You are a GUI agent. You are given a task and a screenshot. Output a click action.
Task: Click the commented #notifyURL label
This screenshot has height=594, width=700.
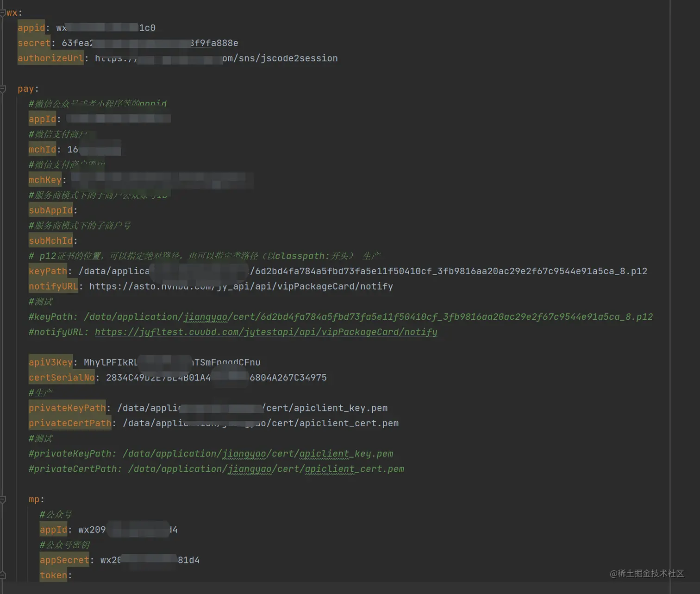(x=58, y=332)
